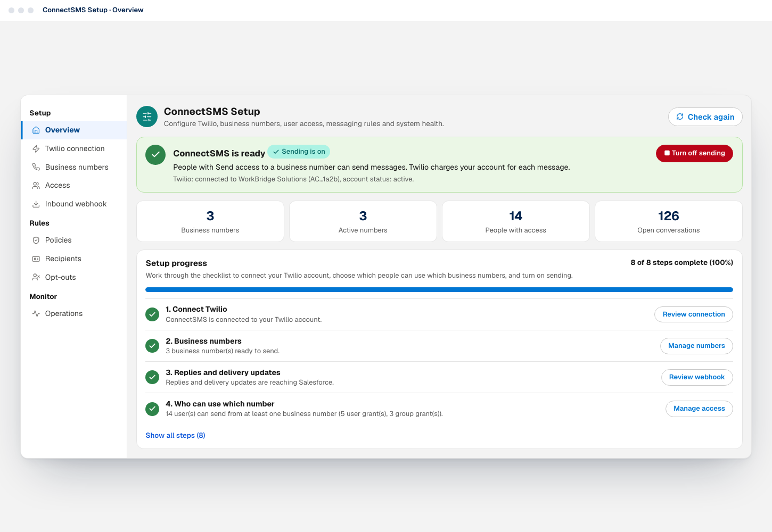Open Operations under Monitor
The height and width of the screenshot is (532, 772).
[74, 314]
